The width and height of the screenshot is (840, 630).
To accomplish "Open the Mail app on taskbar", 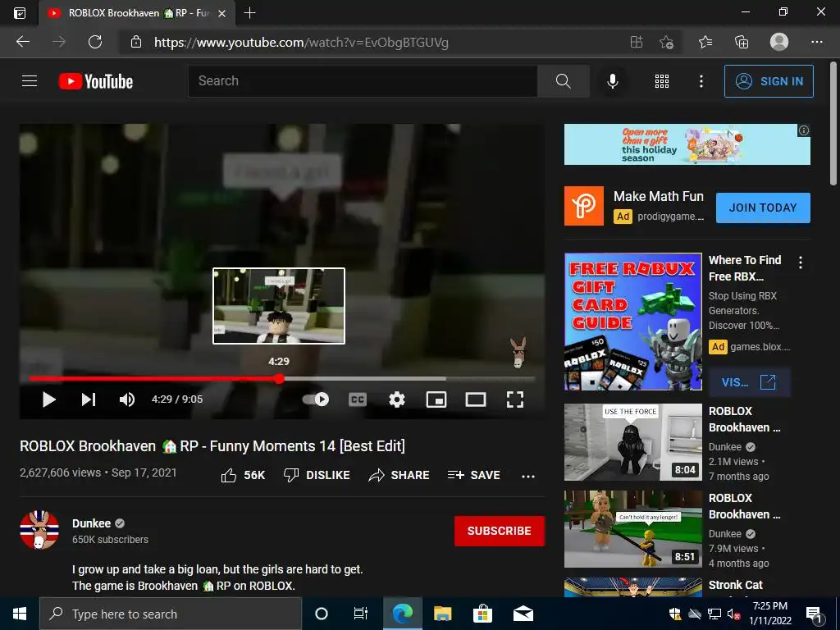I will point(523,614).
